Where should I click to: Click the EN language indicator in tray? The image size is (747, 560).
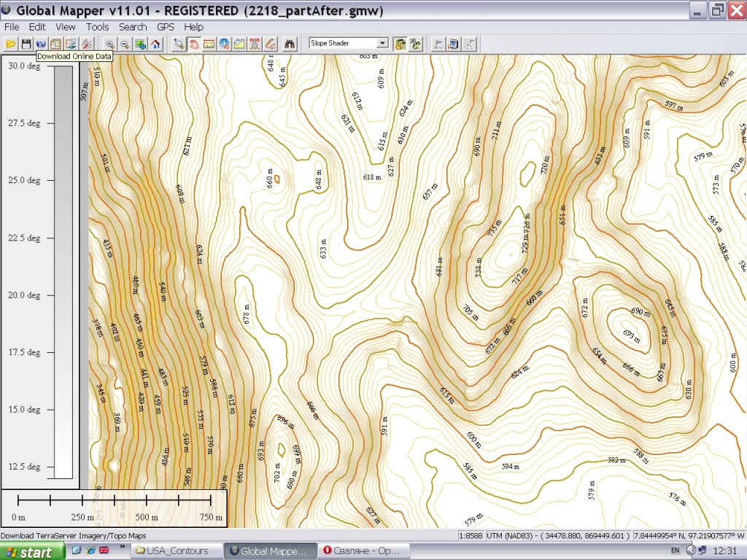coord(675,551)
